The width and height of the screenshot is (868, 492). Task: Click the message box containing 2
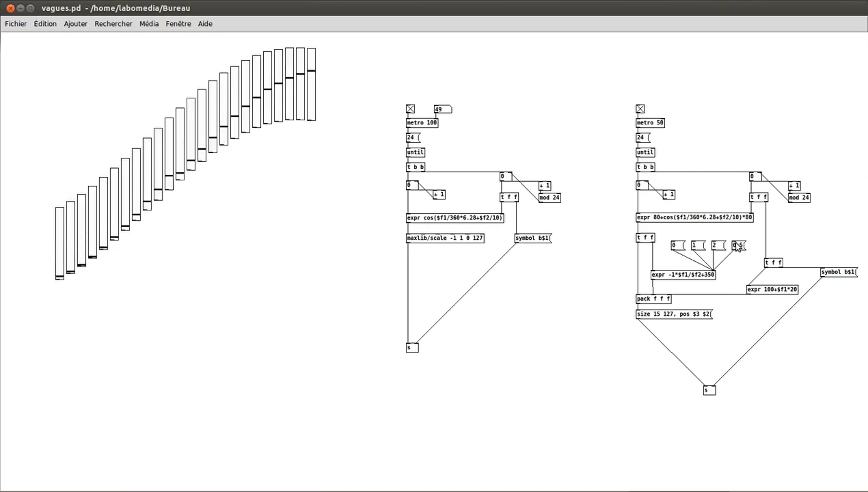(x=718, y=245)
